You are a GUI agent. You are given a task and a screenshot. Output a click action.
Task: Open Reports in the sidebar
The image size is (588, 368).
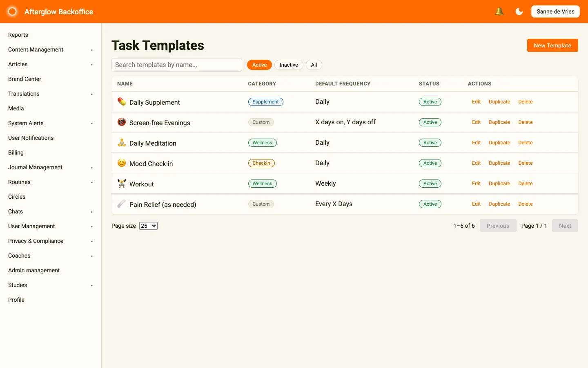[18, 35]
